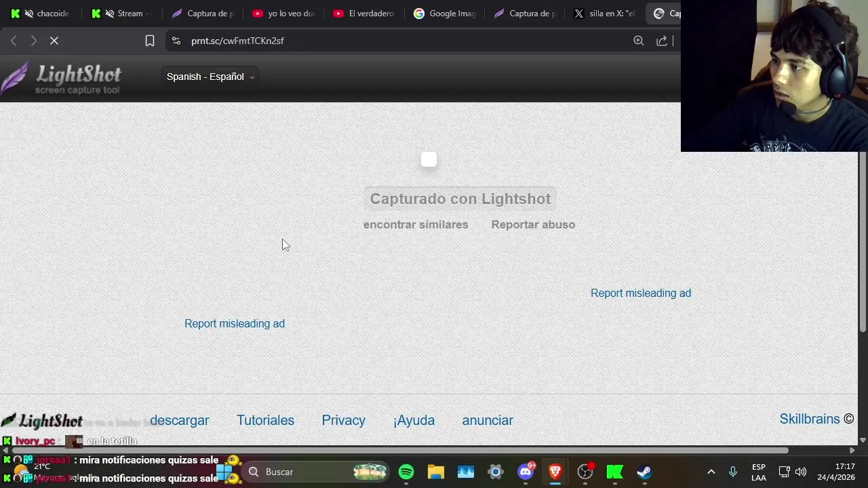The width and height of the screenshot is (868, 488).
Task: Open Steam from the taskbar
Action: [644, 472]
